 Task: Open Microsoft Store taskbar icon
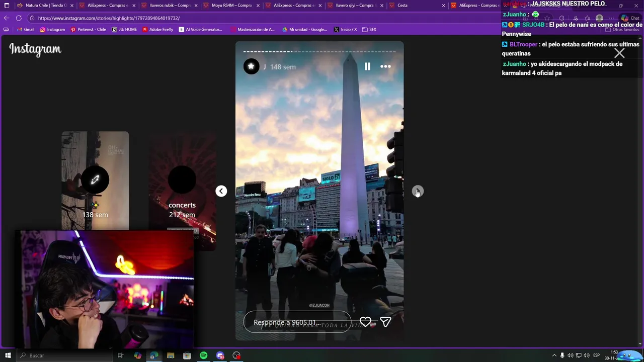(187, 355)
